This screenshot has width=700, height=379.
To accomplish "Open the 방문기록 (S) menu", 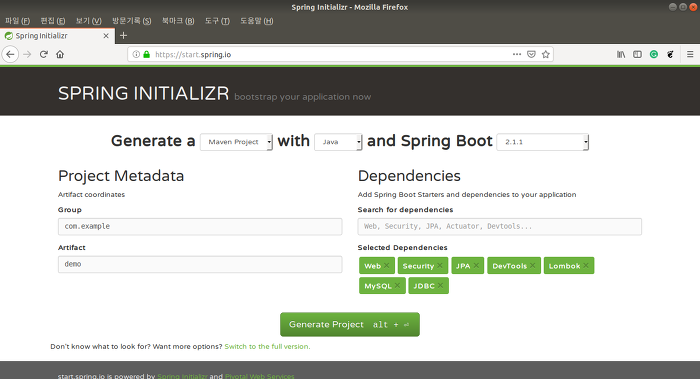I will [131, 21].
